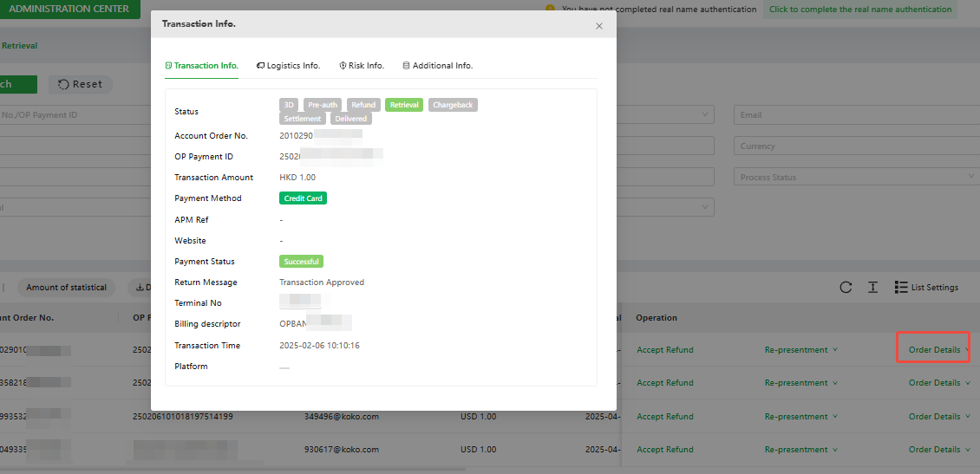Expand Re-presentment for 349496@koko.com row
This screenshot has width=980, height=474.
[800, 417]
